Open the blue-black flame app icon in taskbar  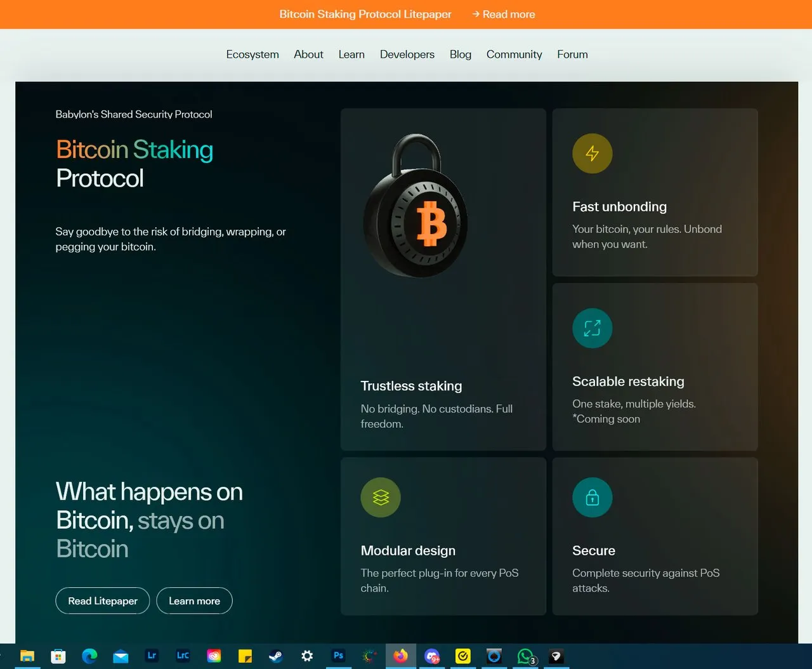494,656
